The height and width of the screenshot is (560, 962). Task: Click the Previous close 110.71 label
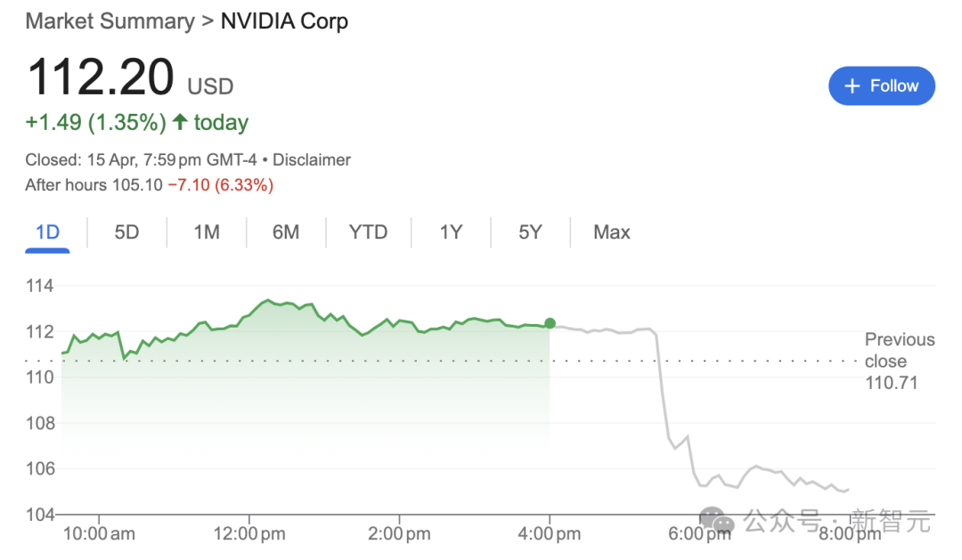(899, 361)
